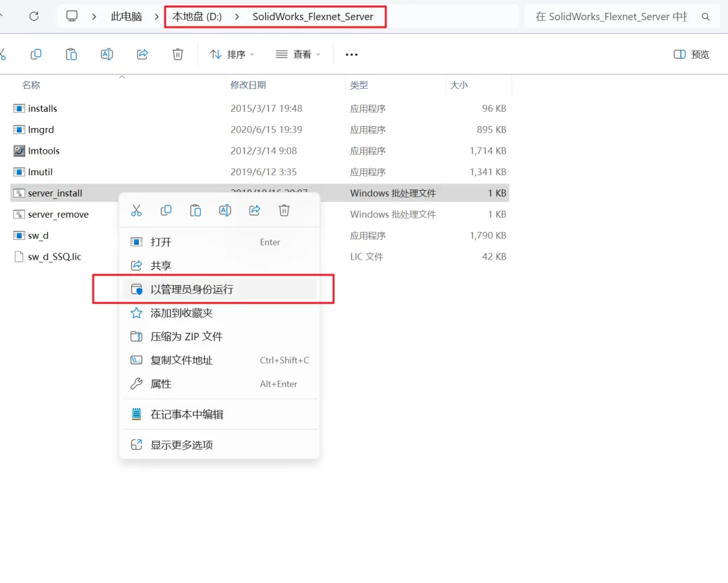This screenshot has width=728, height=583.
Task: Sort by the 大小 column header
Action: 459,85
